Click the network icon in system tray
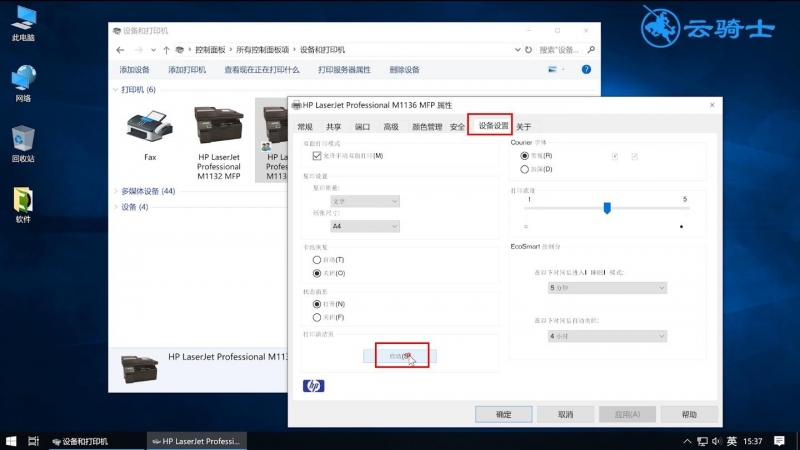The width and height of the screenshot is (800, 450). pyautogui.click(x=703, y=441)
